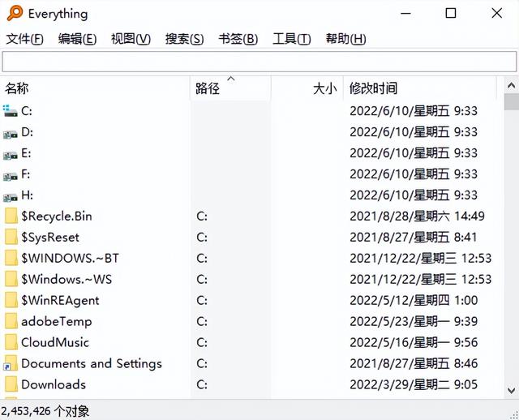
Task: Sort by the 路径 column header
Action: 230,88
